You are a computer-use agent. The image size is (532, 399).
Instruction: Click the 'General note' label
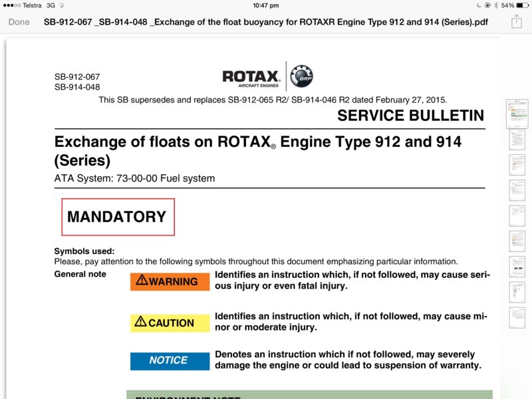tap(80, 274)
